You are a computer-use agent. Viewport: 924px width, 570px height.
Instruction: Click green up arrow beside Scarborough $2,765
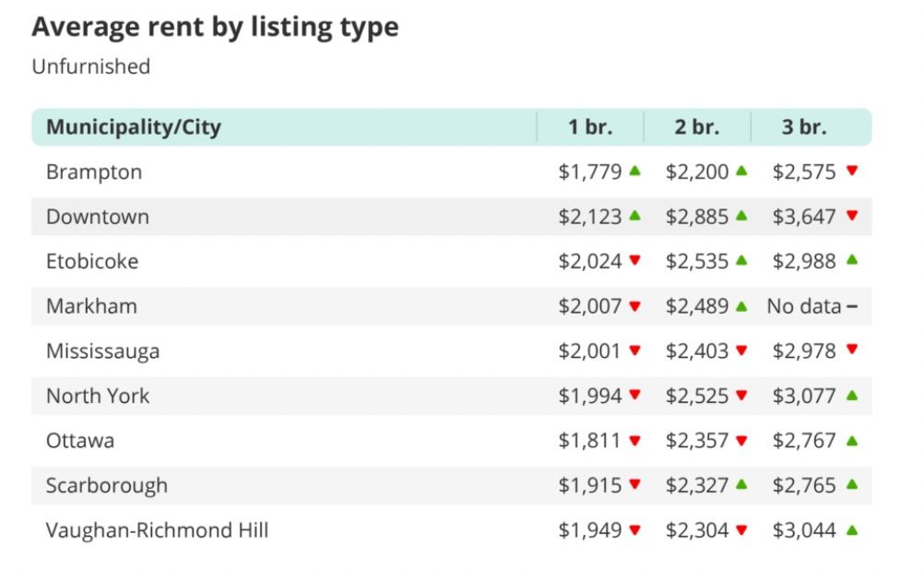click(x=851, y=484)
